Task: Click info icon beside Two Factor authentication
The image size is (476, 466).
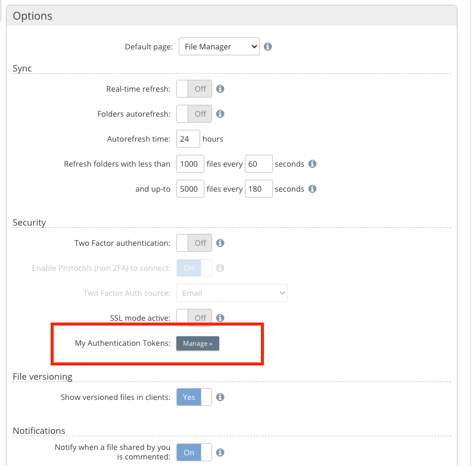Action: [220, 243]
